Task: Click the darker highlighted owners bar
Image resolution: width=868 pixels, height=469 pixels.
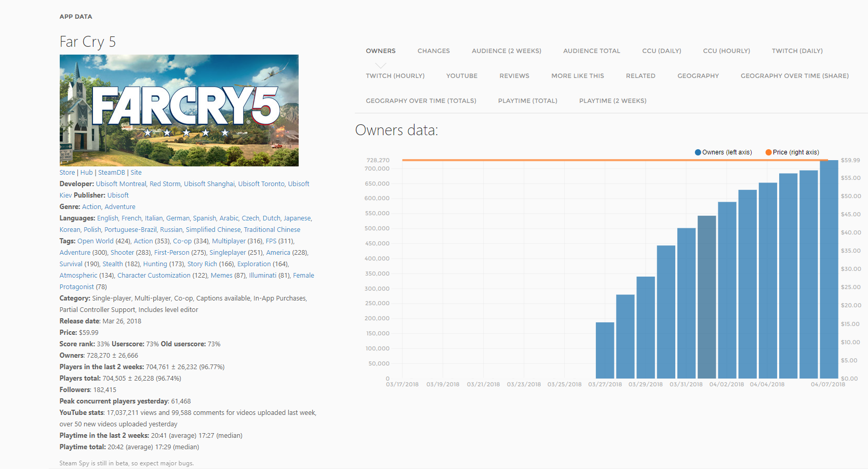Action: 707,297
